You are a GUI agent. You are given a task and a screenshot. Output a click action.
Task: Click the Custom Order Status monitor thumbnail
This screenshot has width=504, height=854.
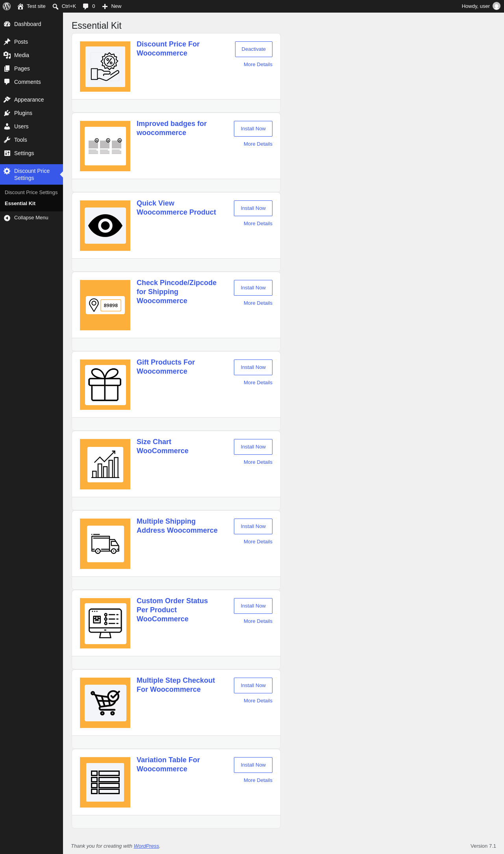(105, 623)
